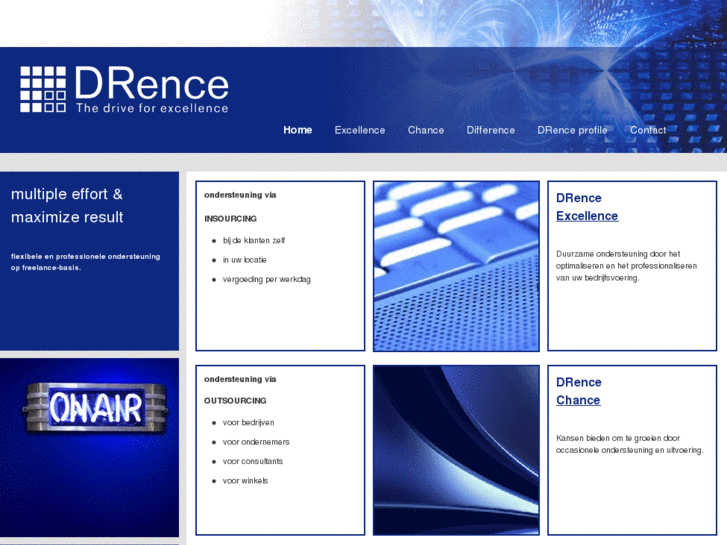Click the 'vergoeding per werkdag' bullet

(x=267, y=279)
